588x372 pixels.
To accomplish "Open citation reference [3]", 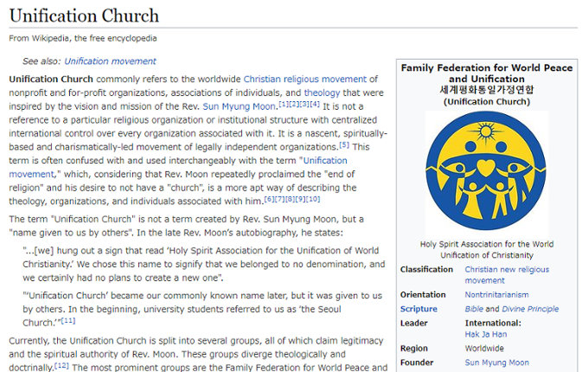I will [304, 105].
